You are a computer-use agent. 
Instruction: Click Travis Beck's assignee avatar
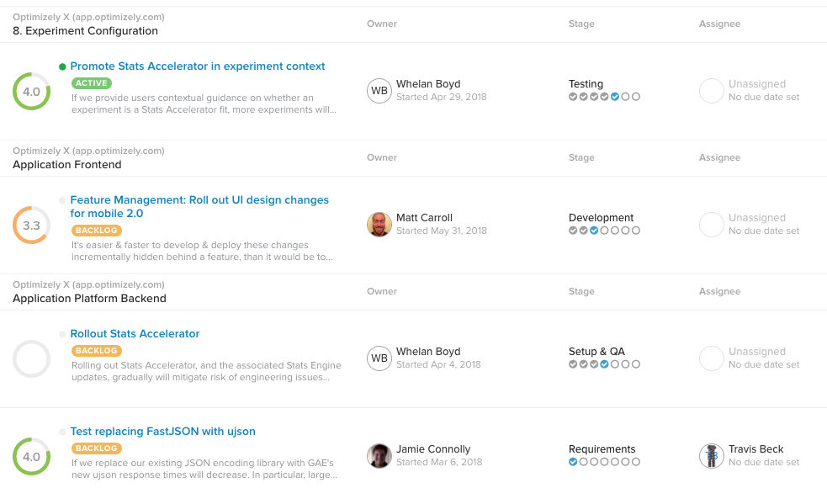(x=712, y=456)
